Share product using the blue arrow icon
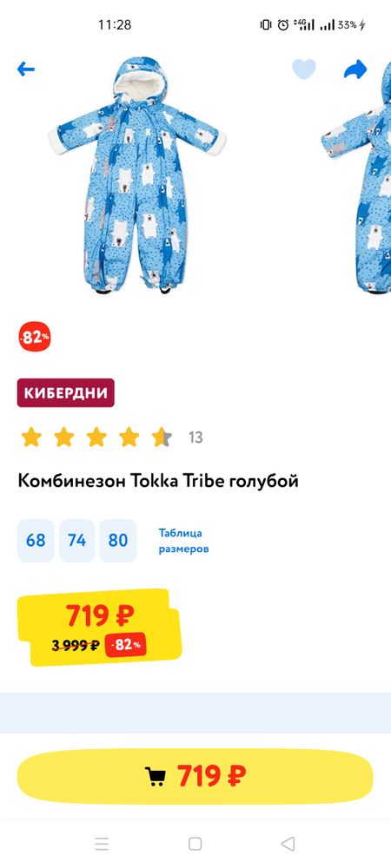 [x=355, y=69]
